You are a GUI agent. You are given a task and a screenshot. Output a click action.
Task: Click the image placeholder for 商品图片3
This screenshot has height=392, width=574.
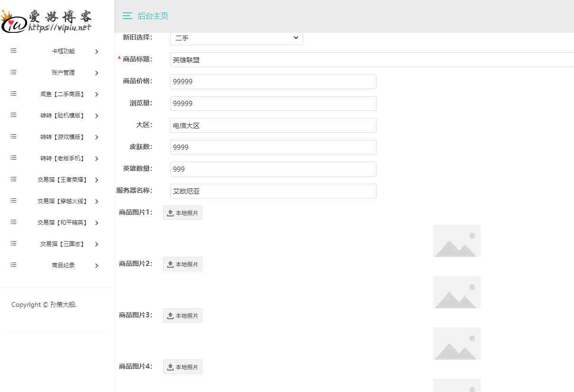pyautogui.click(x=457, y=343)
